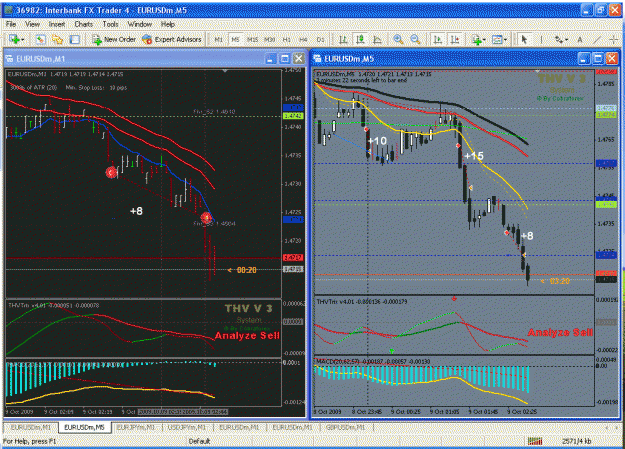This screenshot has height=449, width=625.
Task: Click the '00:20' countdown in M1 chart
Action: tap(246, 270)
